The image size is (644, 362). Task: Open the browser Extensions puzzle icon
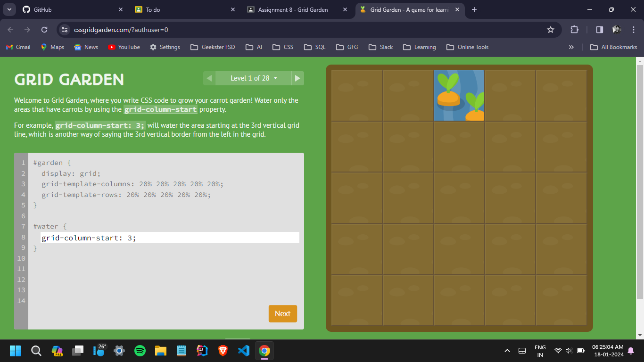[574, 30]
